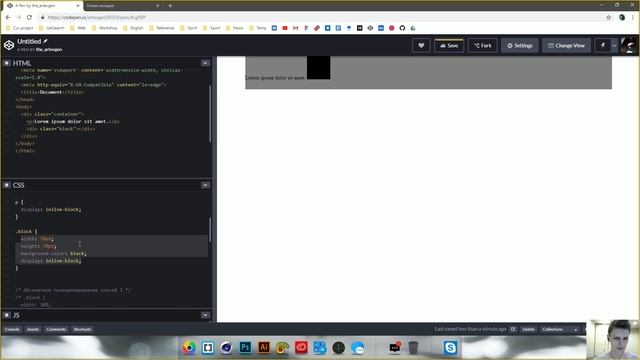
Task: Open the Gmail bookmark icon
Action: (x=296, y=28)
